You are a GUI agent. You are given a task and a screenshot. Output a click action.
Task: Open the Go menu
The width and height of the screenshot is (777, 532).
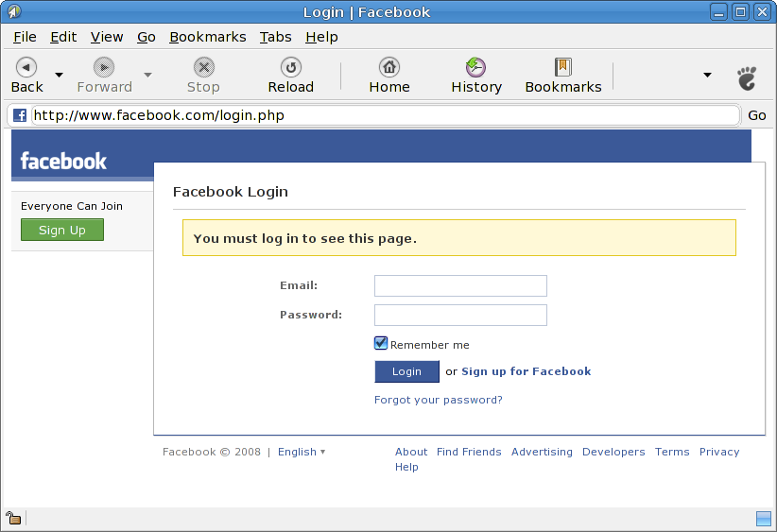pyautogui.click(x=147, y=37)
